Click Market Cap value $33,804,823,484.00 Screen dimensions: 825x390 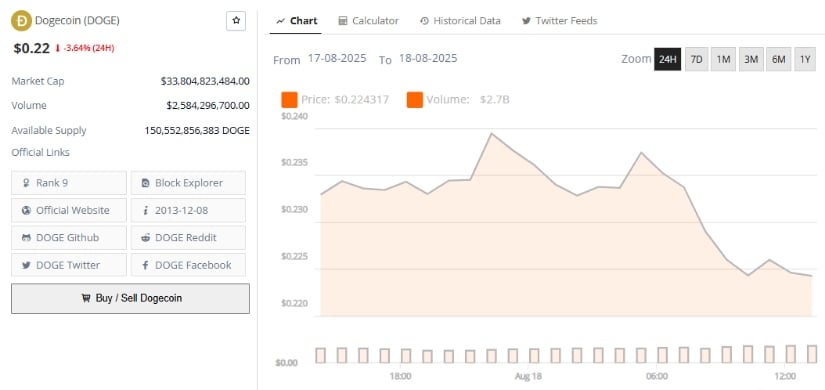205,82
